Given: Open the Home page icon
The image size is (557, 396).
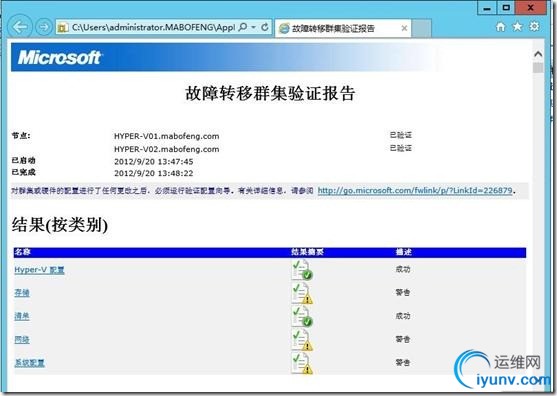Looking at the screenshot, I should click(501, 27).
